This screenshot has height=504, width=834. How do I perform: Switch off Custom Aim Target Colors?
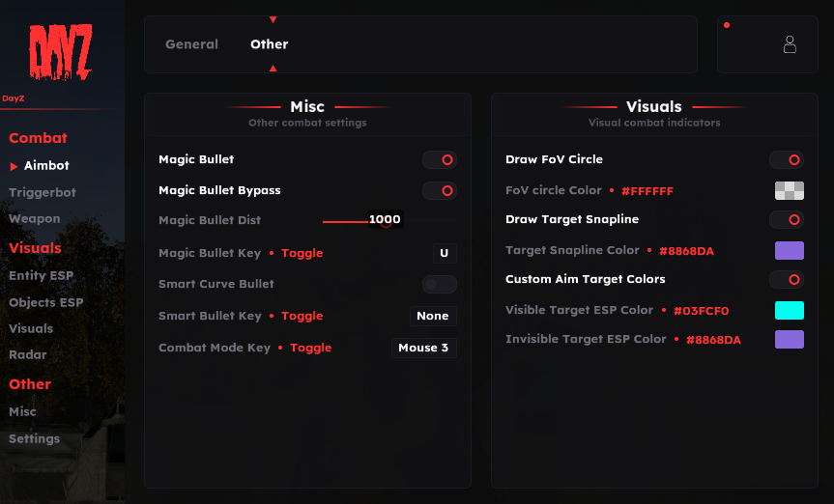click(x=786, y=279)
